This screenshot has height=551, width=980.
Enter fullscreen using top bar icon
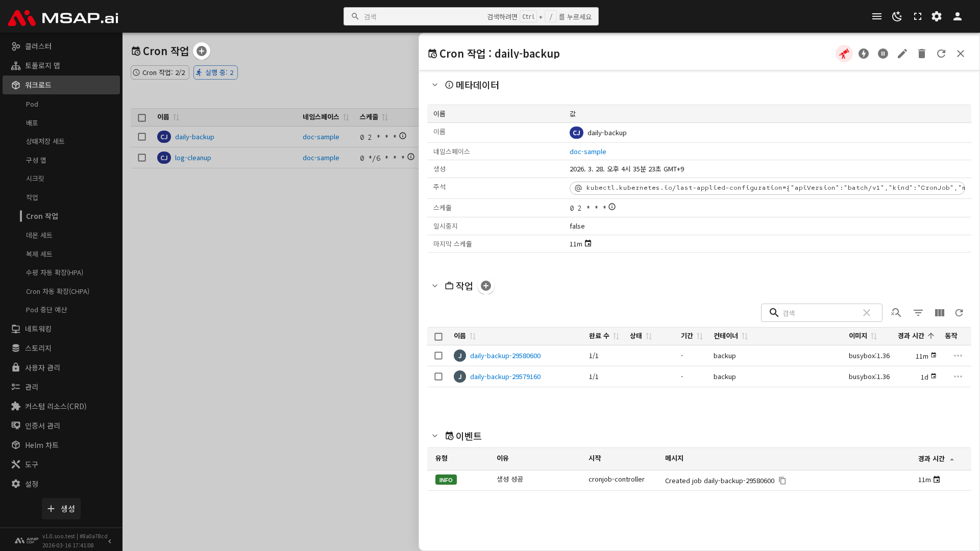(x=918, y=16)
